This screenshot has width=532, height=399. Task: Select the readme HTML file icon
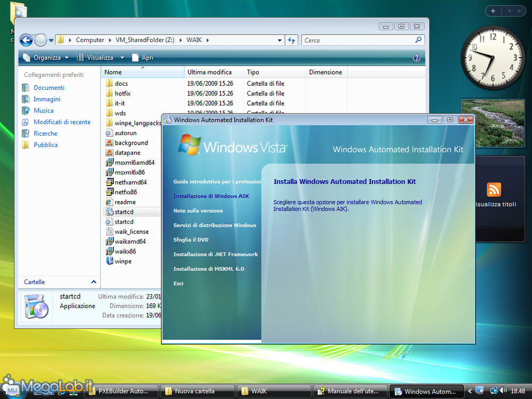click(x=109, y=202)
